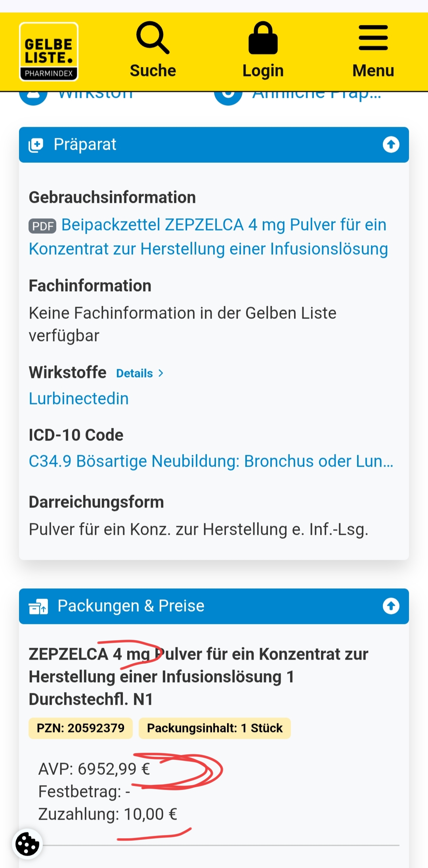Open the Beipackzettel ZEPZELCA PDF link
The image size is (428, 868).
tap(208, 237)
